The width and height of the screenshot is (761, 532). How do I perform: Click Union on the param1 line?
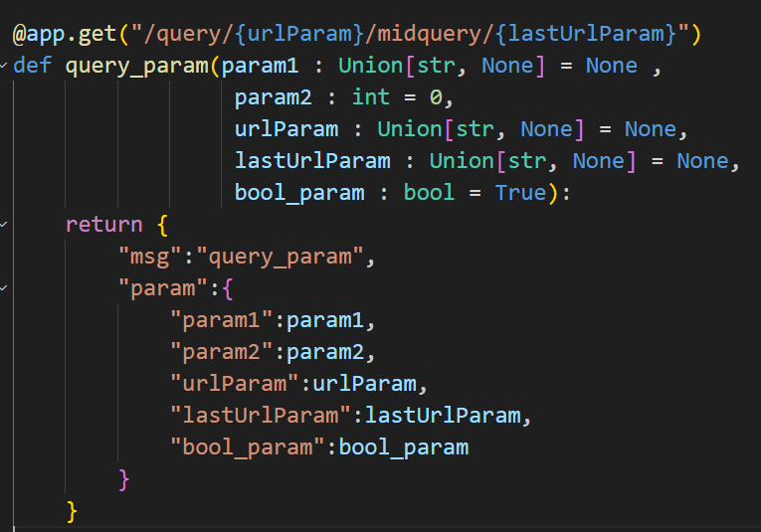371,66
